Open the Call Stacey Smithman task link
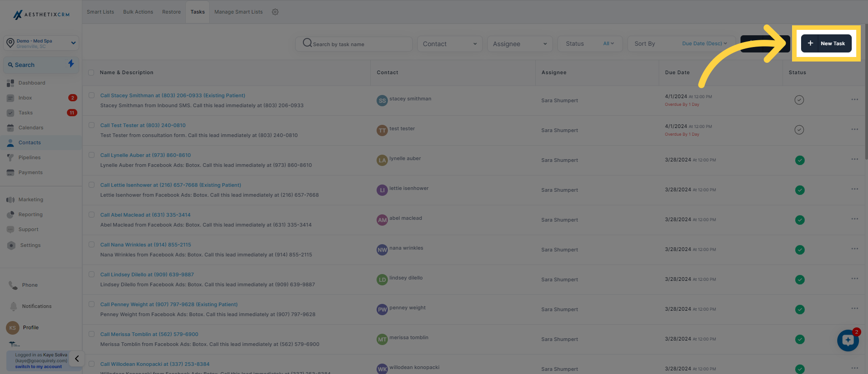The width and height of the screenshot is (868, 374). (173, 95)
